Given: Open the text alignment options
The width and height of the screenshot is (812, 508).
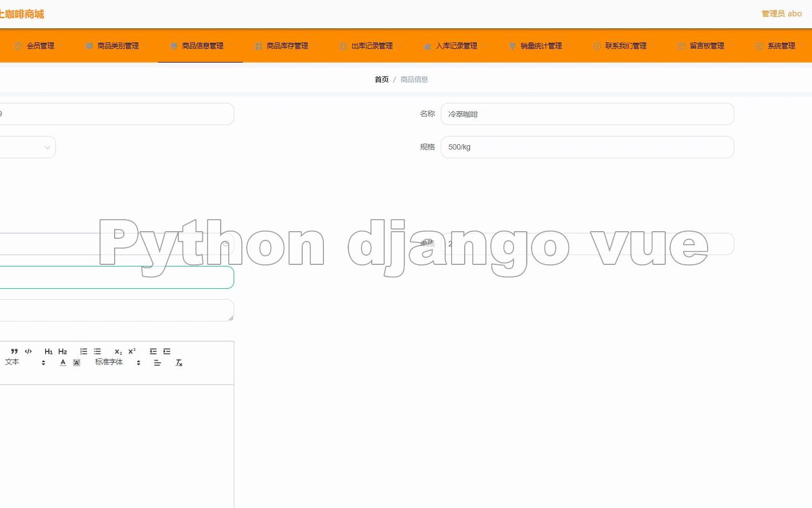Looking at the screenshot, I should point(157,363).
